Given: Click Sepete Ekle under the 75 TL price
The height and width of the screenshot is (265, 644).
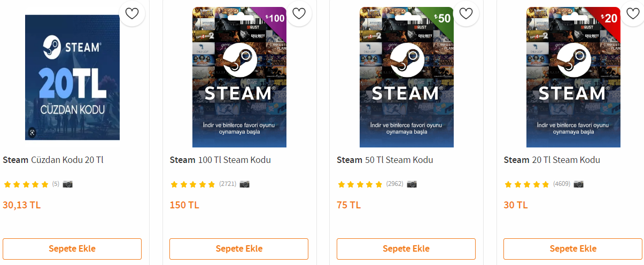Looking at the screenshot, I should (x=406, y=249).
